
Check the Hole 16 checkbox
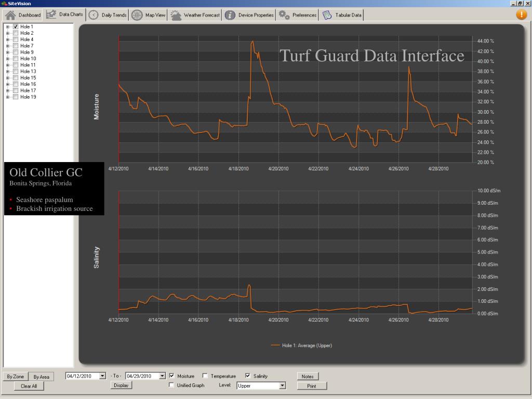click(x=16, y=84)
